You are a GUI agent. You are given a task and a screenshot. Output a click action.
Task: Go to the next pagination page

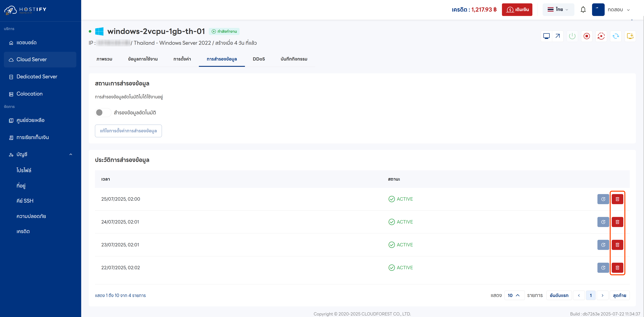pos(602,295)
